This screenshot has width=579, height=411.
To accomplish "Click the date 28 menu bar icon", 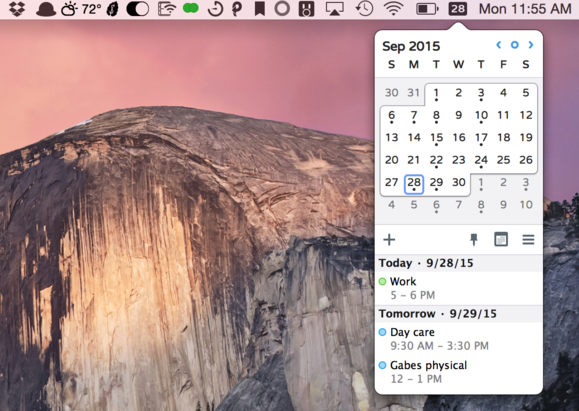I will coord(458,9).
